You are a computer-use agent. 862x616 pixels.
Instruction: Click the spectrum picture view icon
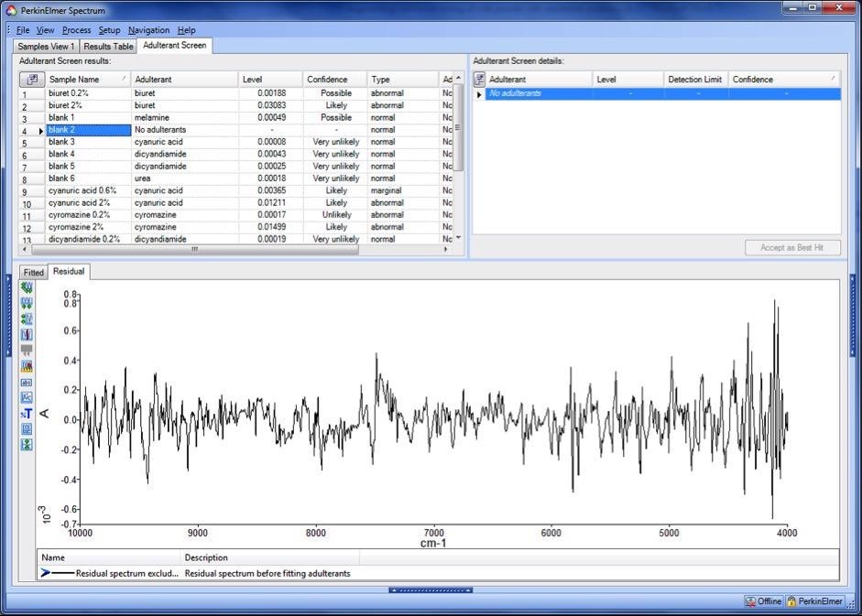pos(27,397)
